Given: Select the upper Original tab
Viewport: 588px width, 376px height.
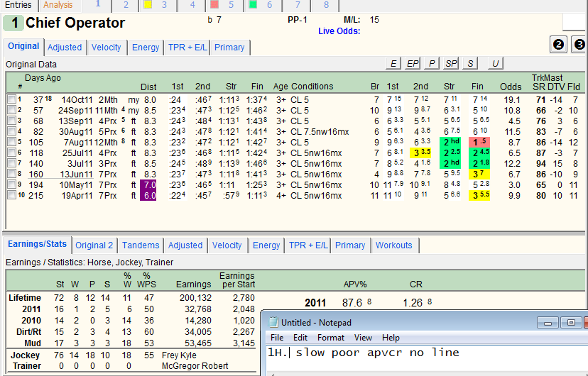Looking at the screenshot, I should 23,46.
